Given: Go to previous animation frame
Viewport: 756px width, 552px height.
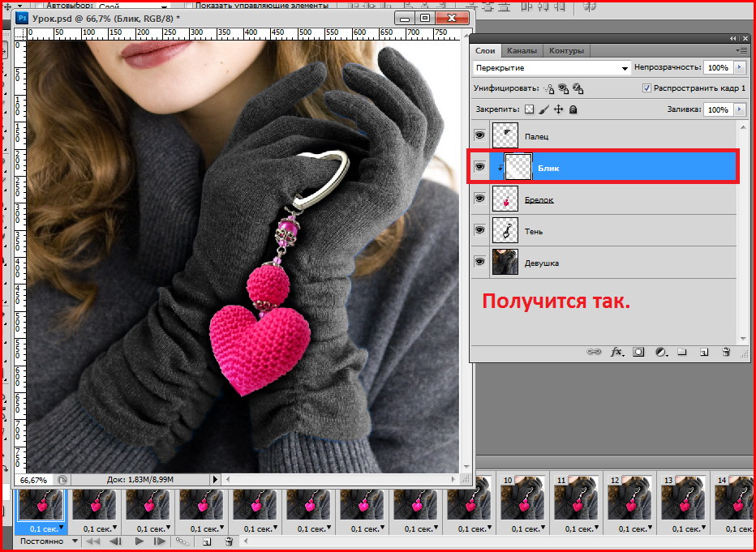Looking at the screenshot, I should click(x=116, y=541).
